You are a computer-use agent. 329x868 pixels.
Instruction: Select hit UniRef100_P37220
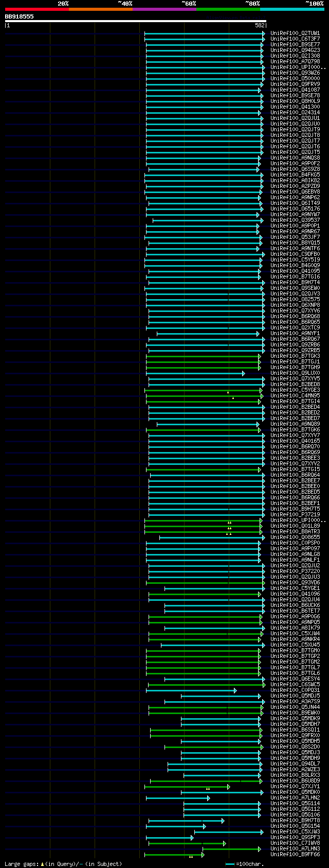[295, 571]
